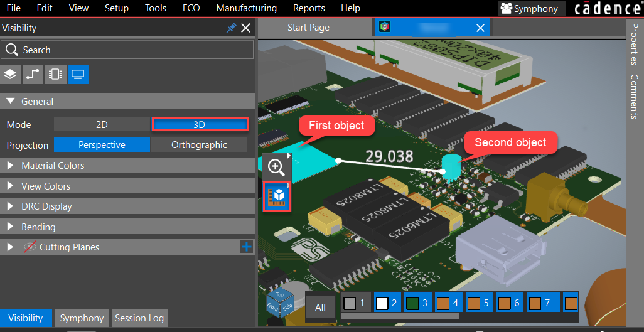
Task: Switch to the Session Log tab
Action: pyautogui.click(x=139, y=318)
